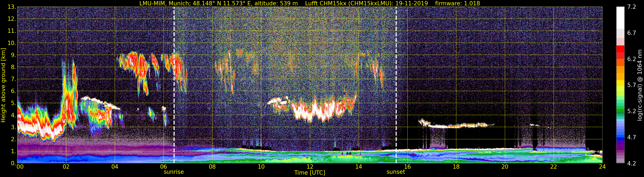This screenshot has width=644, height=177.
Task: Click the time axis tick label 12
Action: point(310,167)
